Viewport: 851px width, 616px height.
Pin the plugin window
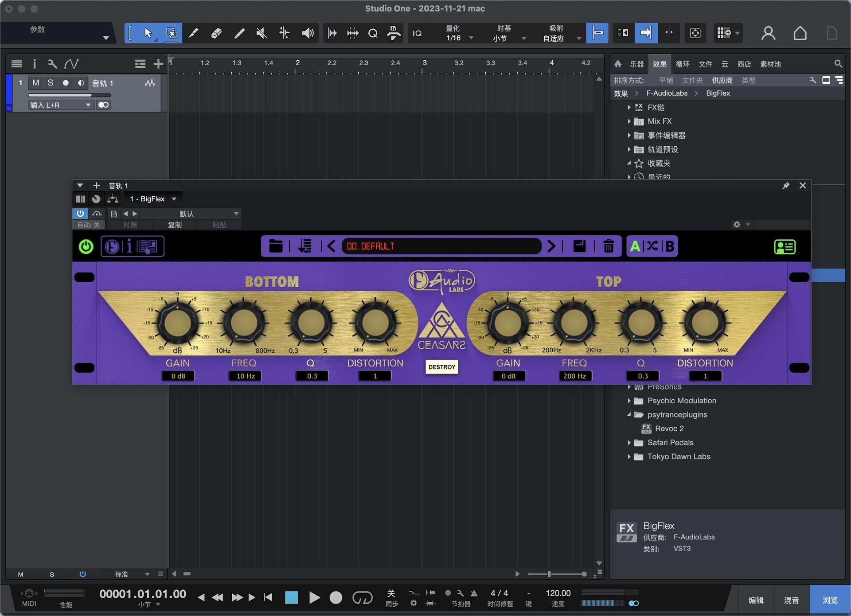tap(785, 186)
